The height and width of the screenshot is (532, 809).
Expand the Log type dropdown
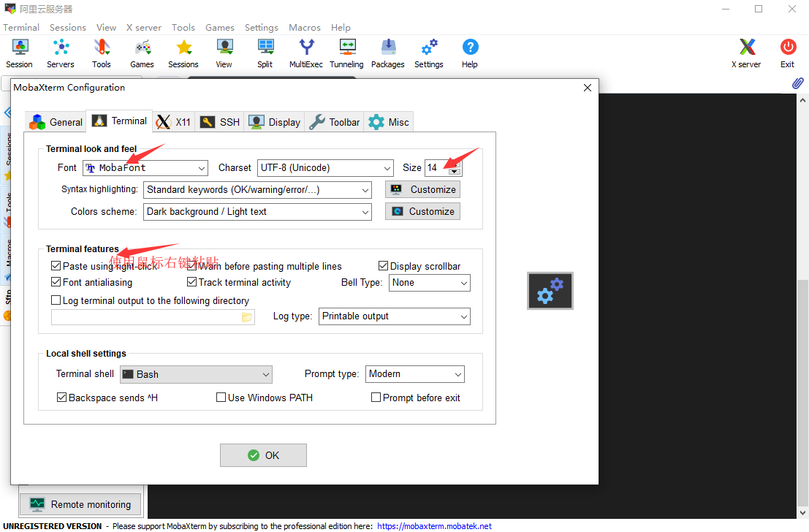395,316
